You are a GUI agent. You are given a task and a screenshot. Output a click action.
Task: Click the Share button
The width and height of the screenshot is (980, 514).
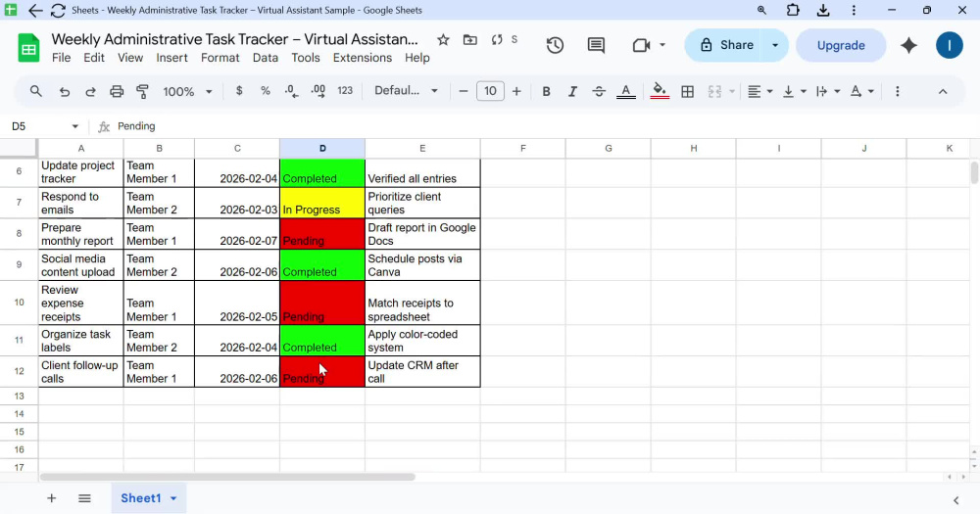725,46
